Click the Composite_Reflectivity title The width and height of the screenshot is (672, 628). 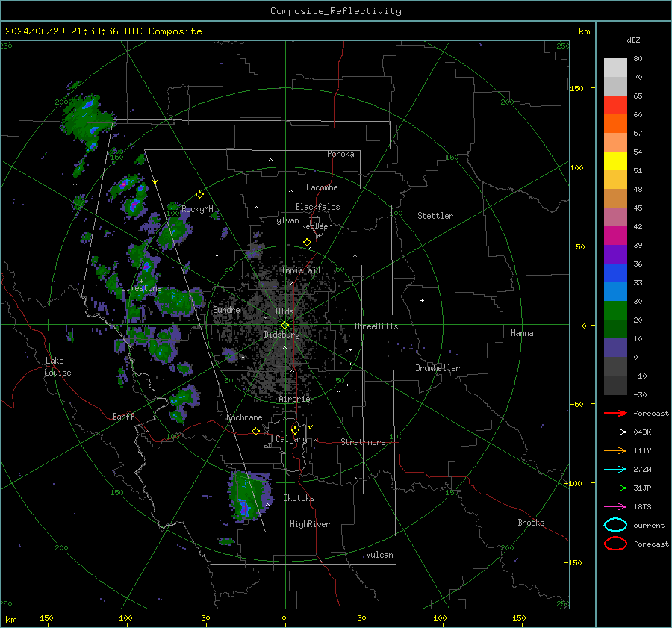[x=336, y=11]
